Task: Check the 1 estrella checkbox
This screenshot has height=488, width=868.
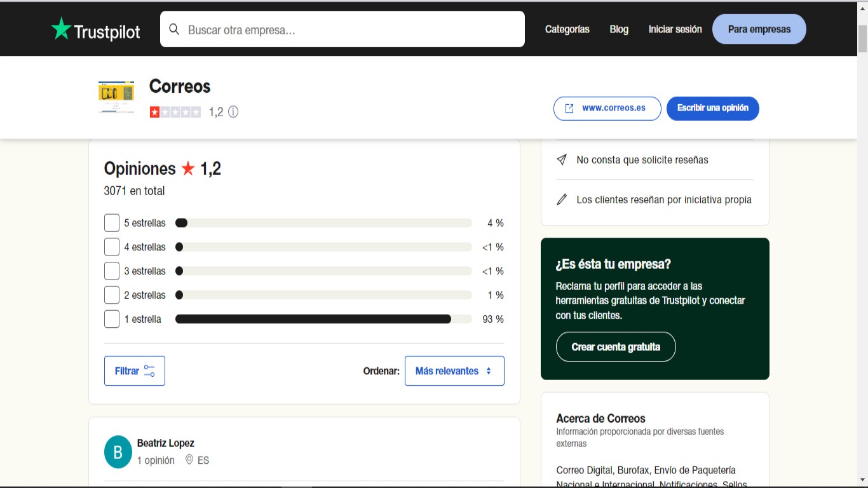Action: pos(112,319)
